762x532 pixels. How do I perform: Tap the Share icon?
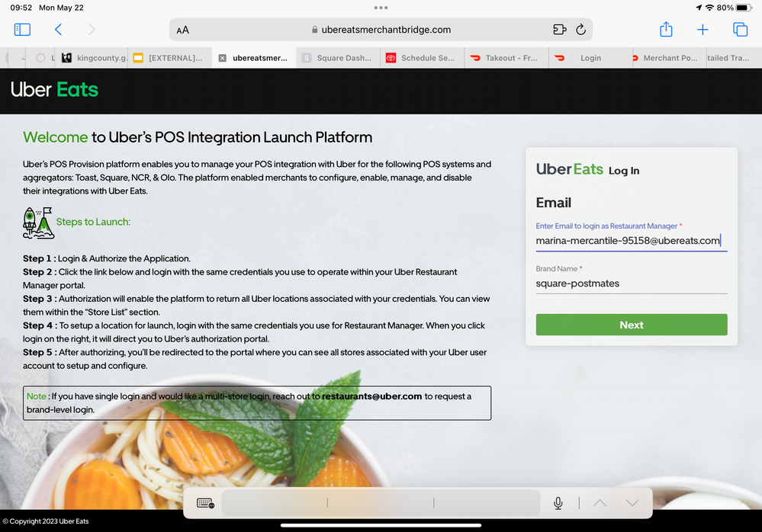pyautogui.click(x=666, y=30)
